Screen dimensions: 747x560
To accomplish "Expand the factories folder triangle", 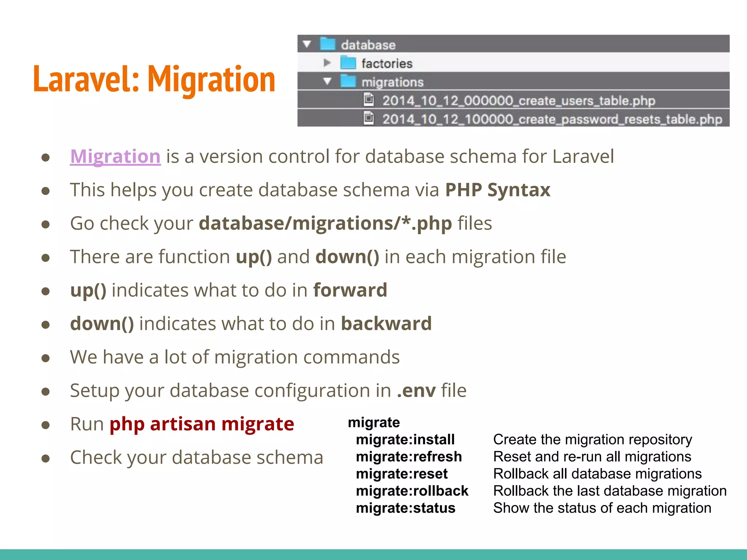I will [x=327, y=63].
